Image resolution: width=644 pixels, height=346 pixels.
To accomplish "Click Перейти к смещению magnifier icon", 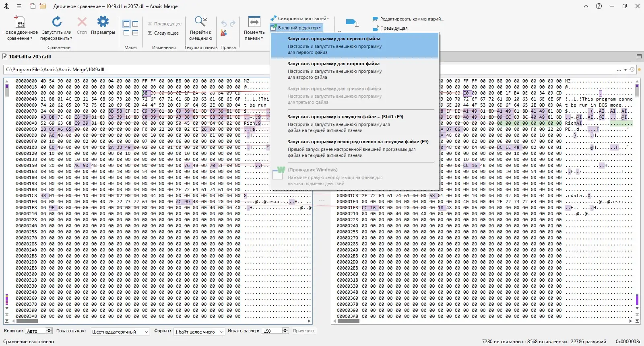I will click(x=200, y=22).
